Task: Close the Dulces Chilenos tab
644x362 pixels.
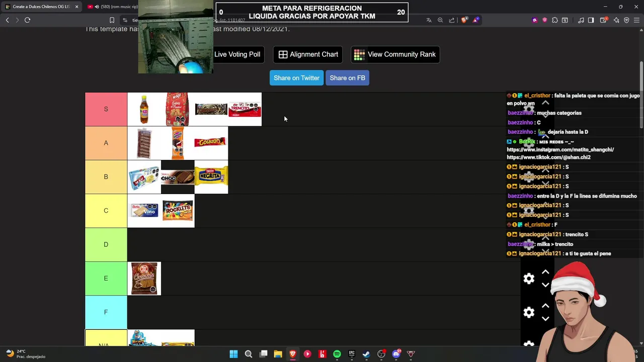Action: click(76, 7)
